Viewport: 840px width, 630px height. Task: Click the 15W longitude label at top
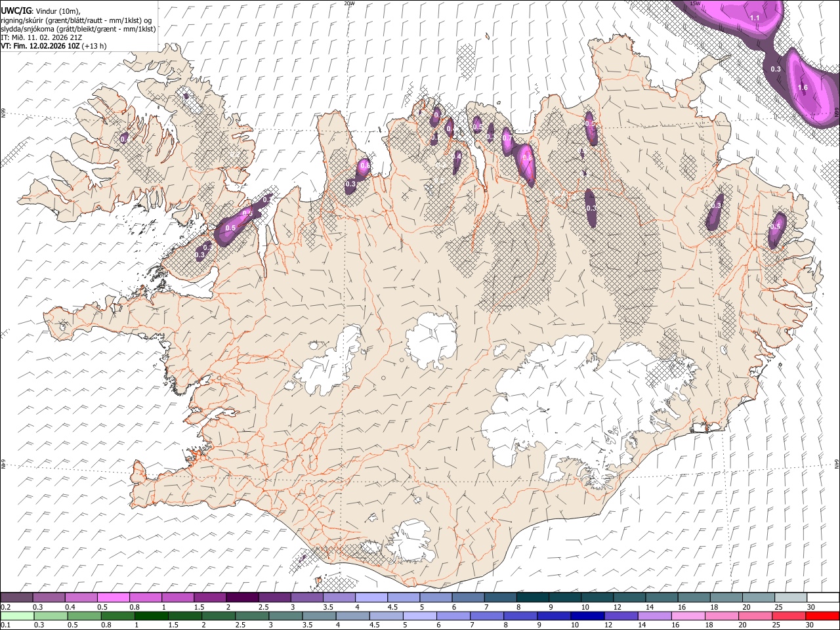tap(696, 3)
